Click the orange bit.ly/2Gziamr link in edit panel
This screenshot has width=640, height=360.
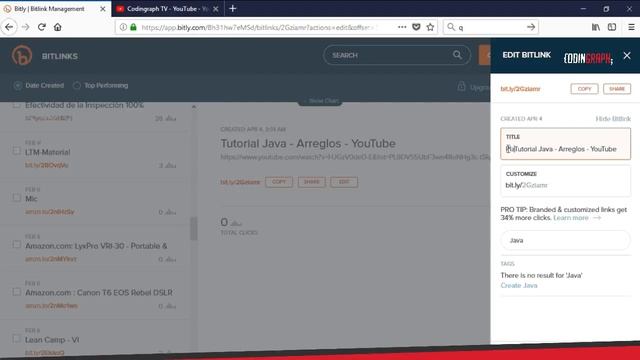(x=520, y=89)
